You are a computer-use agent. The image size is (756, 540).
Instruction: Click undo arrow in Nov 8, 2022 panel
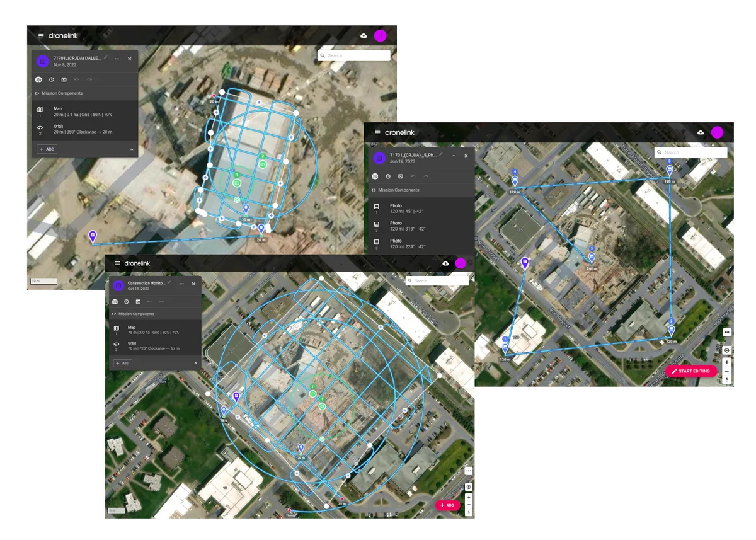(77, 79)
